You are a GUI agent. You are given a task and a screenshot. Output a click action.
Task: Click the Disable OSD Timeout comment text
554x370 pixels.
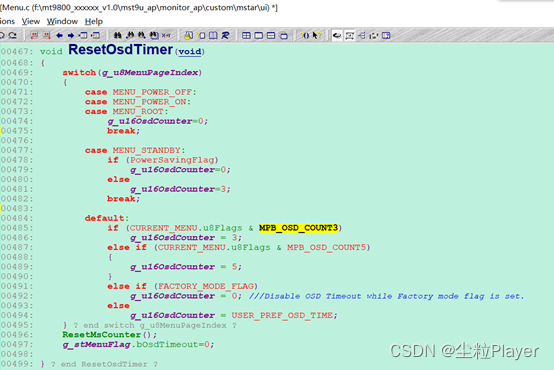(386, 296)
